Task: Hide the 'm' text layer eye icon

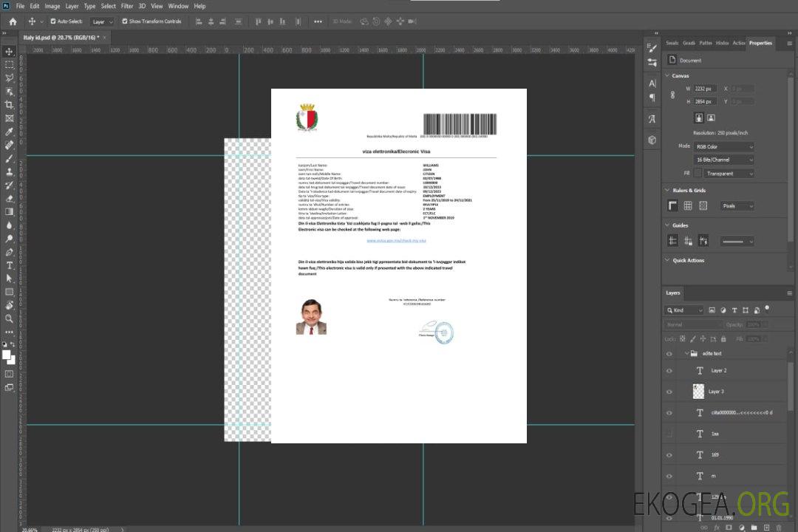Action: coord(669,477)
